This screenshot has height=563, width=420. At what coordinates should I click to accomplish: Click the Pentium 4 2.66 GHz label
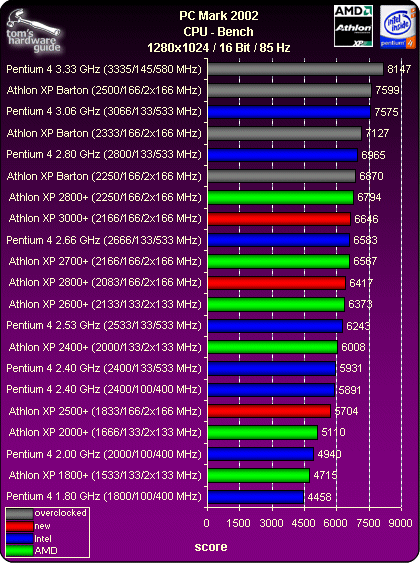pyautogui.click(x=104, y=240)
